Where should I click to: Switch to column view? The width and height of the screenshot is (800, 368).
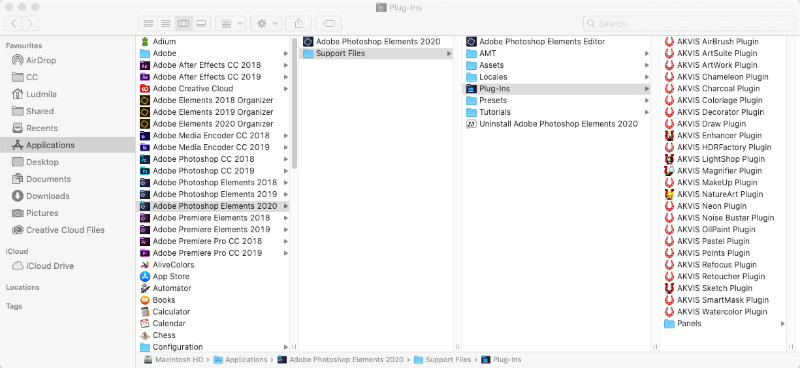pos(183,23)
